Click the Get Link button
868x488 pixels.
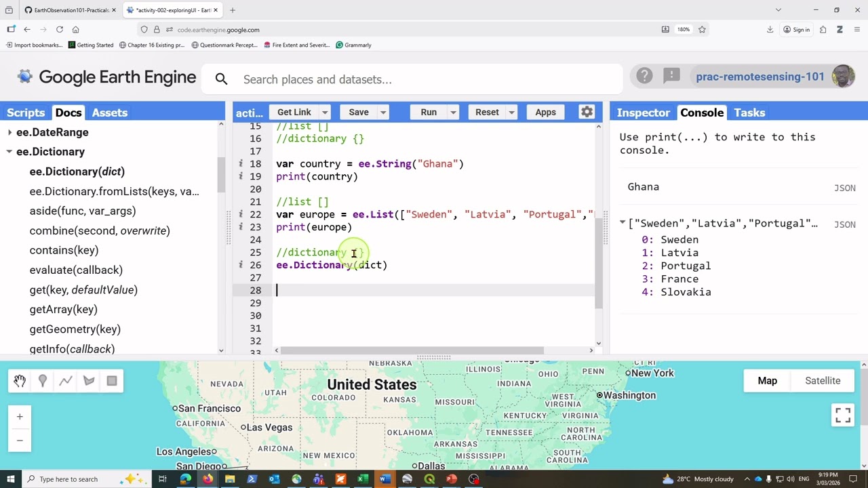coord(294,113)
